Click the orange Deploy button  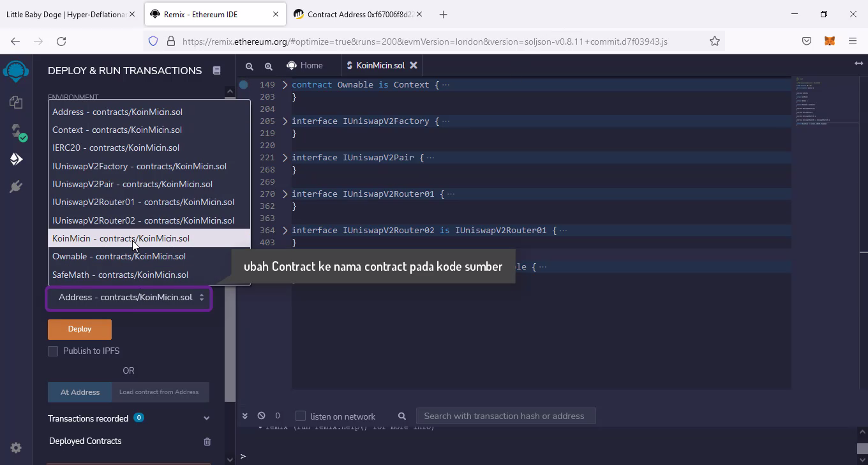click(80, 329)
